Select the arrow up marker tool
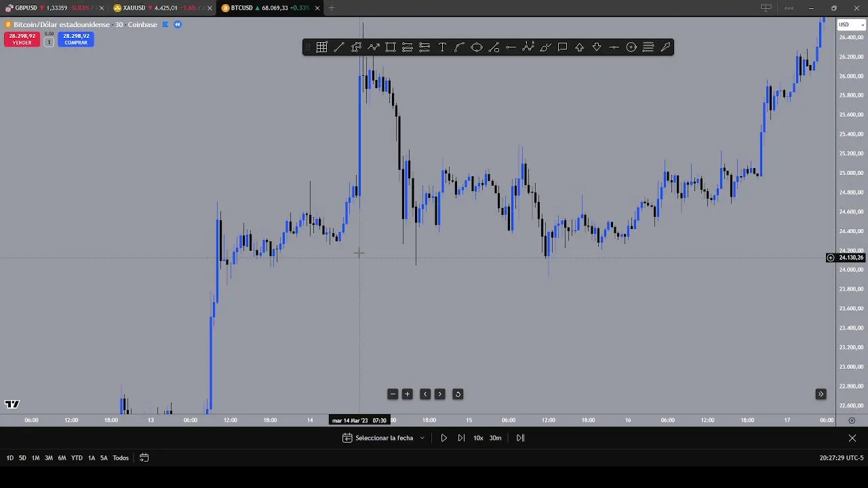The width and height of the screenshot is (868, 488). [580, 47]
